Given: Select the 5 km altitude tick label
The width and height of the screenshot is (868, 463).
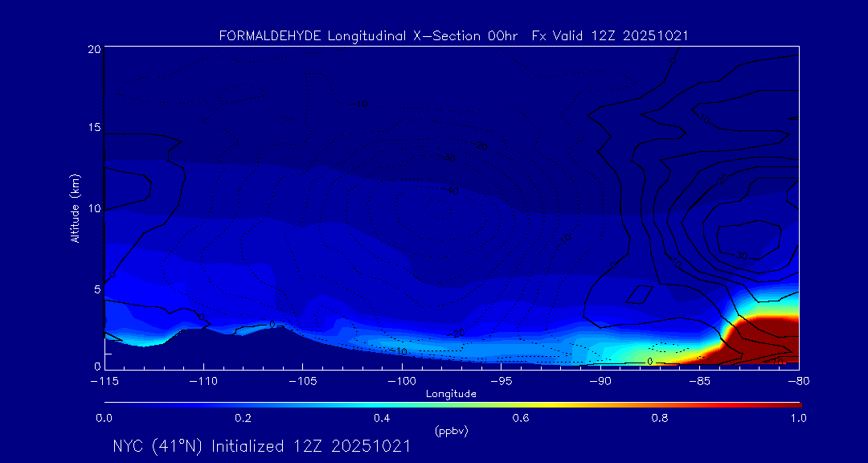Looking at the screenshot, I should tap(96, 289).
